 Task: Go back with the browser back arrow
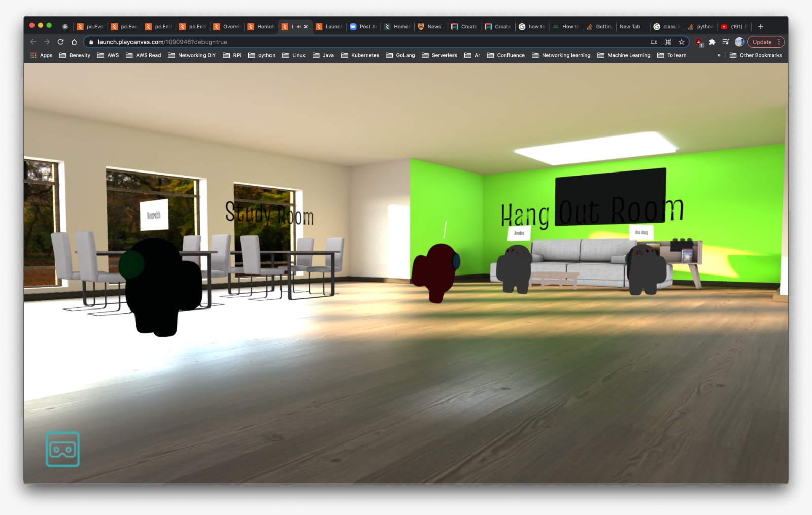coord(33,42)
